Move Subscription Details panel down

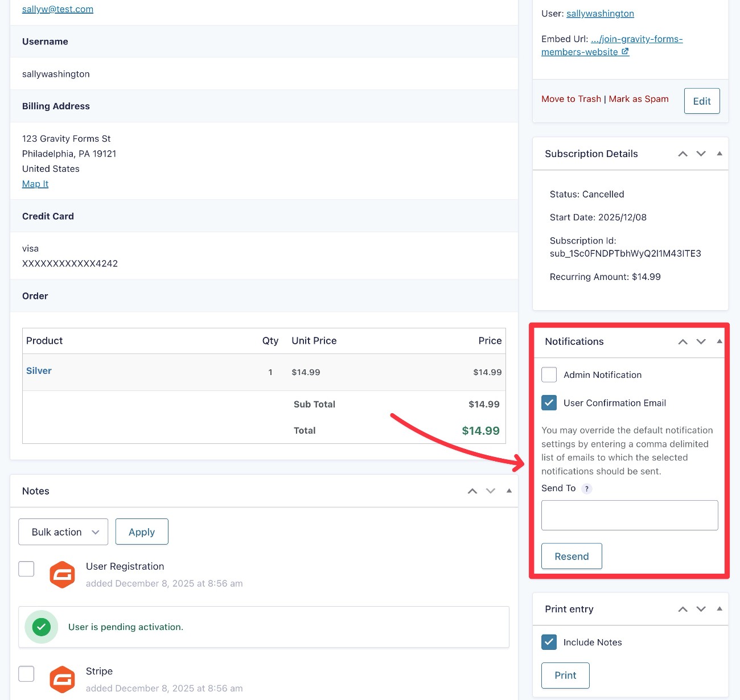[701, 154]
